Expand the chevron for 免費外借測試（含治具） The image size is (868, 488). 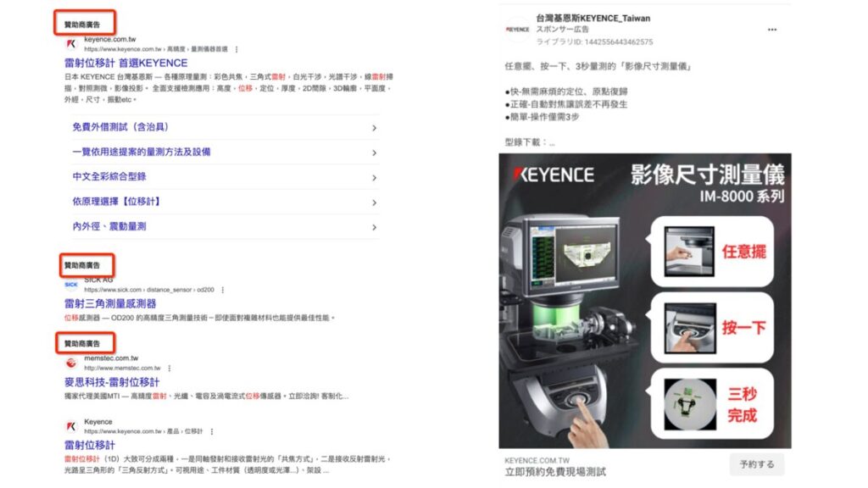[x=374, y=128]
